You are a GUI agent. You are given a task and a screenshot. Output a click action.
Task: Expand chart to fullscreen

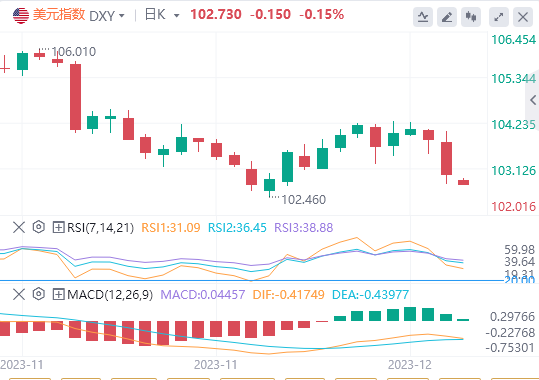pos(499,17)
